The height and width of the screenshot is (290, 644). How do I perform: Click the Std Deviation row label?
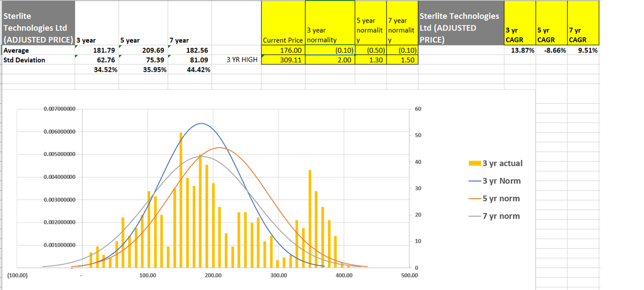pyautogui.click(x=38, y=60)
